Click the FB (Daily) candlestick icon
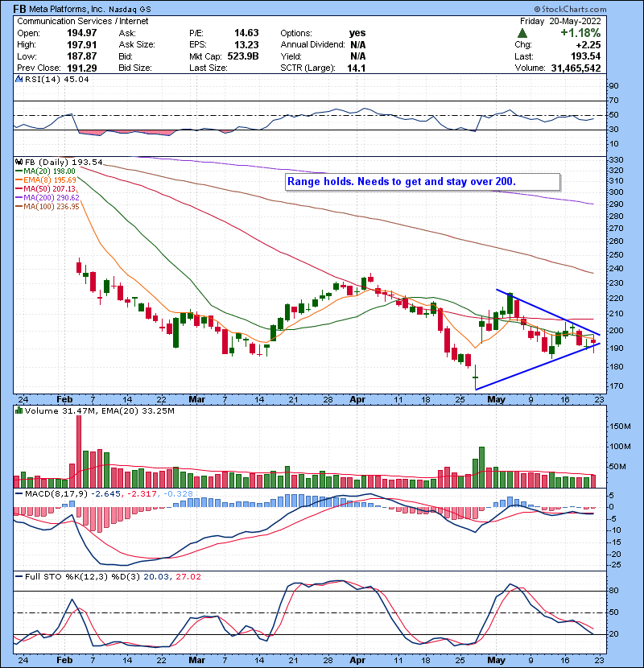Image resolution: width=644 pixels, height=668 pixels. 19,162
